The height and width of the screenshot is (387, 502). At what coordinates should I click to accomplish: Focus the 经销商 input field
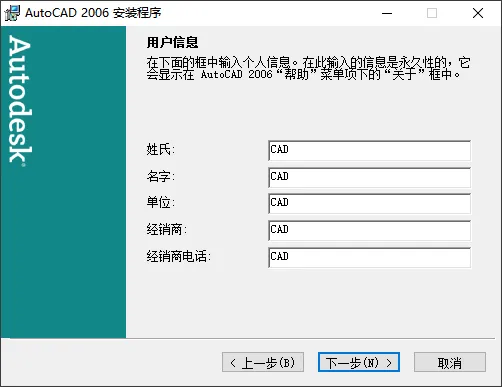[x=369, y=231]
